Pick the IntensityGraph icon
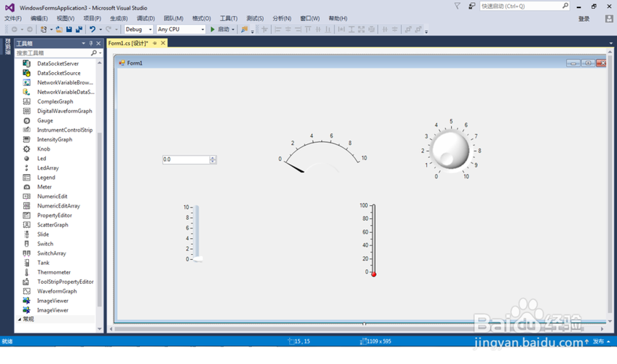The image size is (617, 364). coord(26,139)
